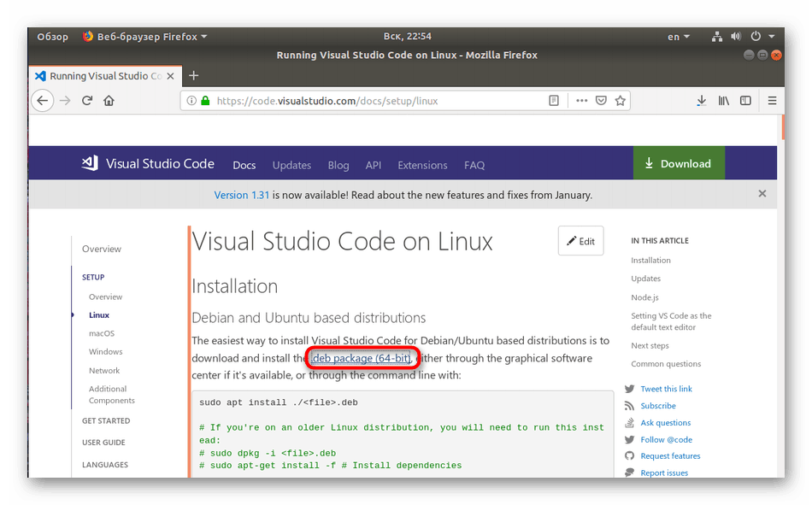This screenshot has height=505, width=812.
Task: Click the GitHub icon beside Request features
Action: [629, 455]
